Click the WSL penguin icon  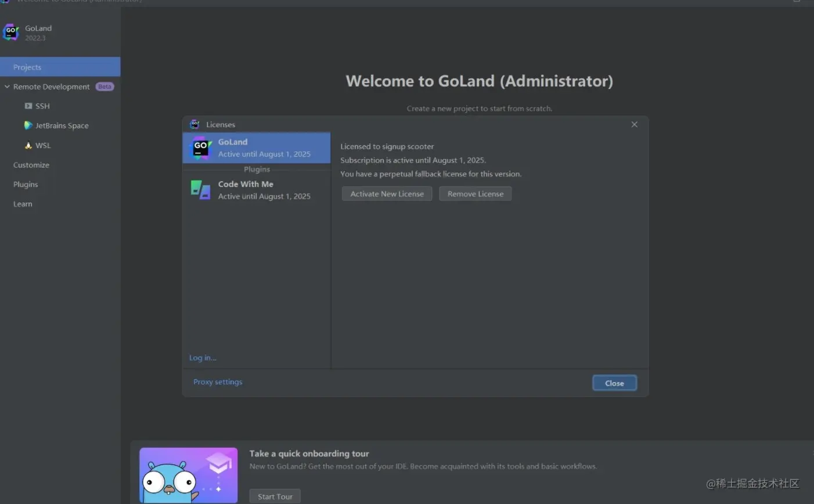pyautogui.click(x=28, y=145)
